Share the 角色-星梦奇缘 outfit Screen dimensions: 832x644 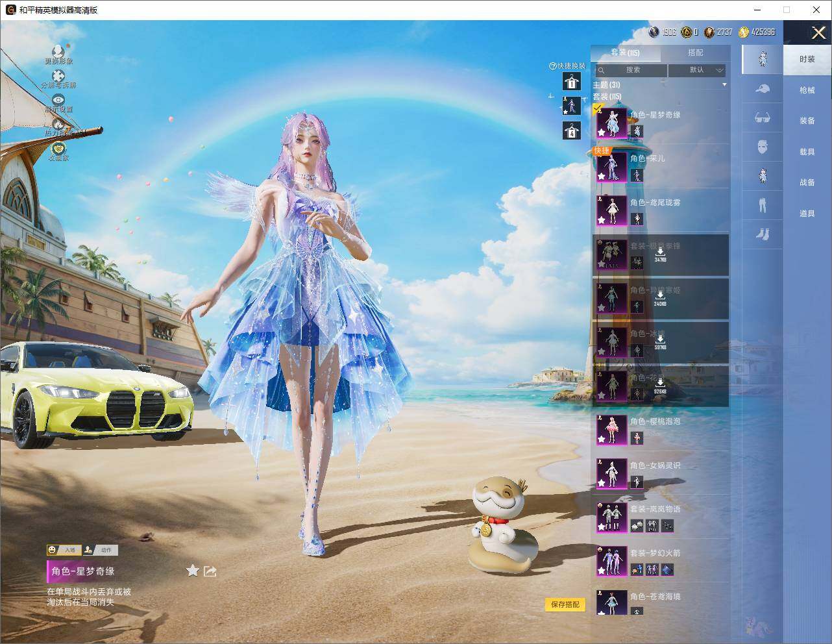click(x=210, y=571)
